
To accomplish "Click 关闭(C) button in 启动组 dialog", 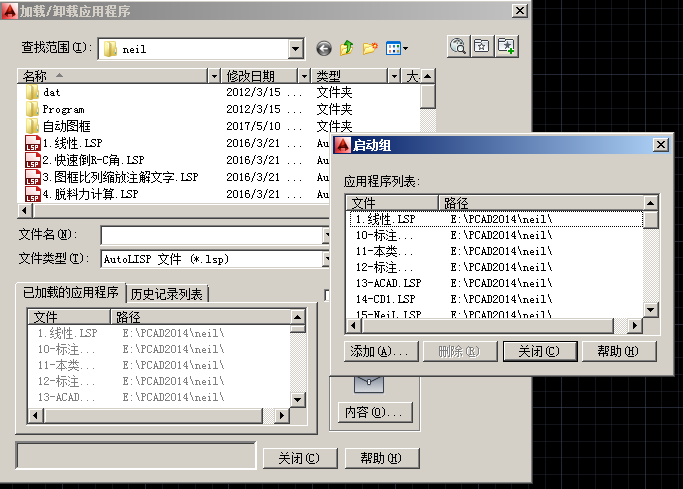I will click(540, 351).
